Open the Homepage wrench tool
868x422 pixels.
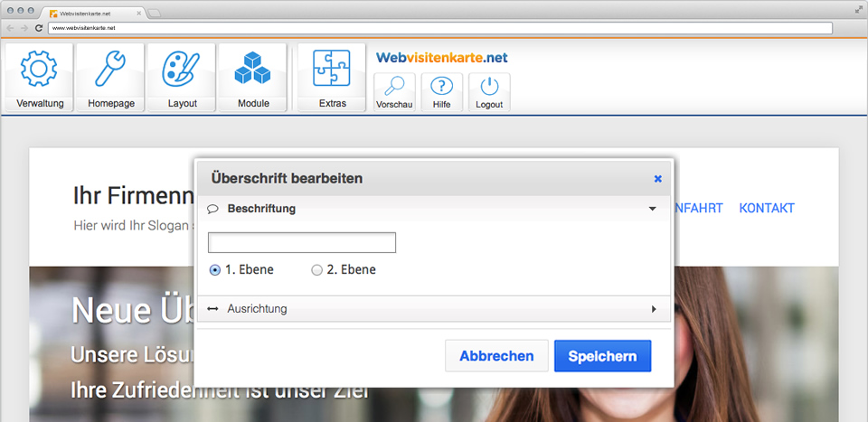[x=110, y=78]
